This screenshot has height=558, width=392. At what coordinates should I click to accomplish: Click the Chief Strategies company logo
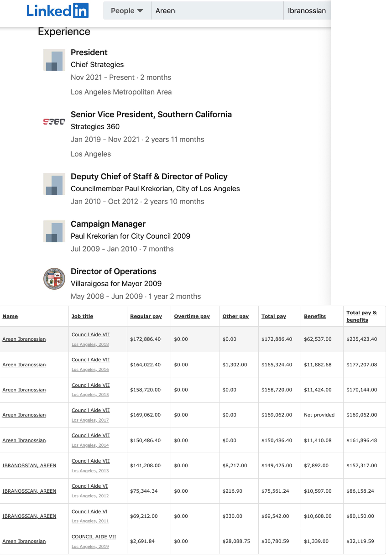click(54, 60)
